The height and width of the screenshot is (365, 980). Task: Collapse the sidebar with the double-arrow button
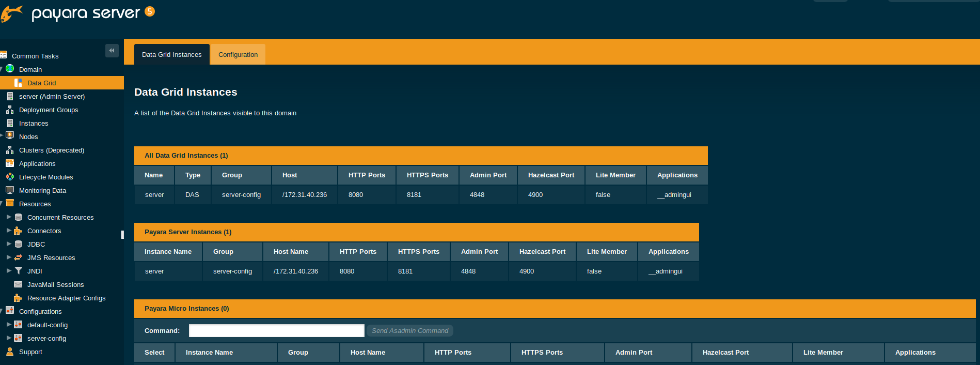click(112, 50)
